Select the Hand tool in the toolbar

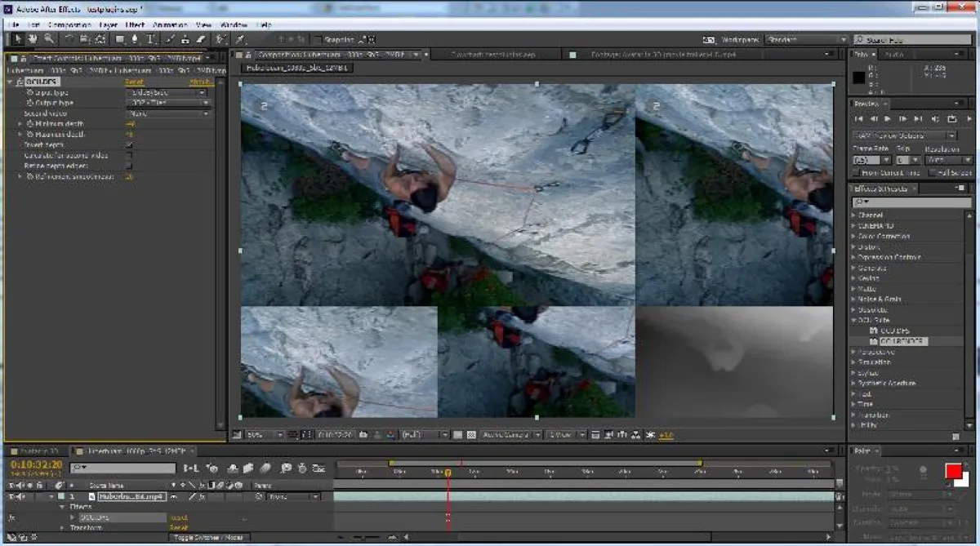(x=31, y=38)
